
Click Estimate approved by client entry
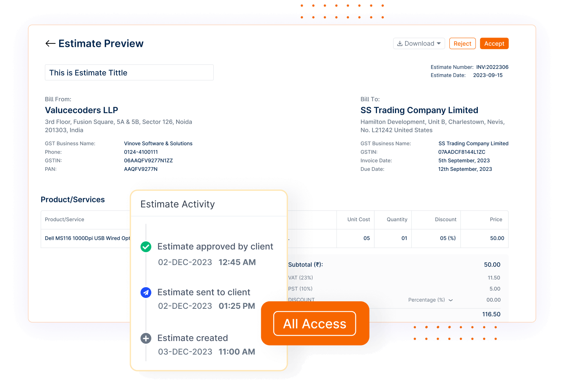click(x=215, y=247)
